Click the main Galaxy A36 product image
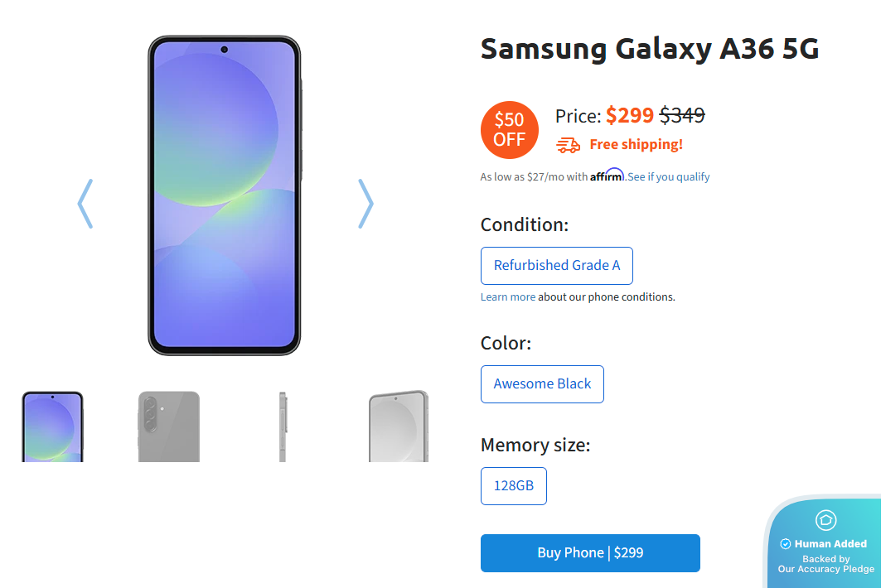This screenshot has height=588, width=881. coord(224,195)
